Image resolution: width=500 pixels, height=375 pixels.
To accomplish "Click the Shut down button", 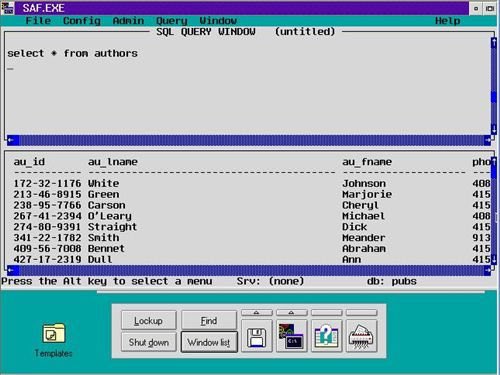I will pyautogui.click(x=149, y=342).
